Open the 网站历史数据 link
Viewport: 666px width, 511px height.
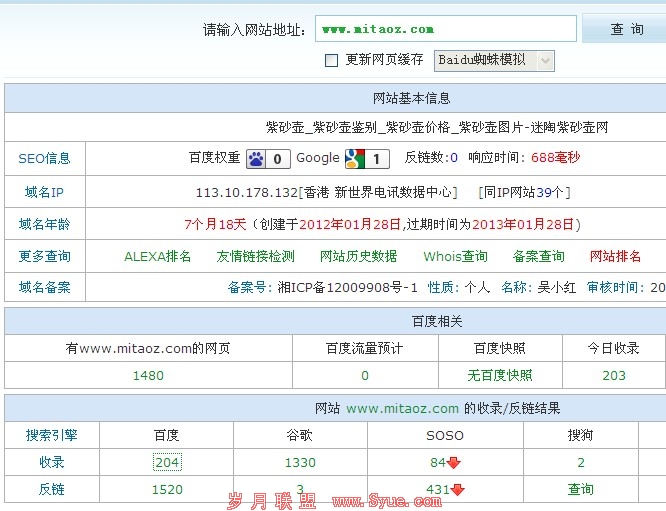tap(358, 256)
